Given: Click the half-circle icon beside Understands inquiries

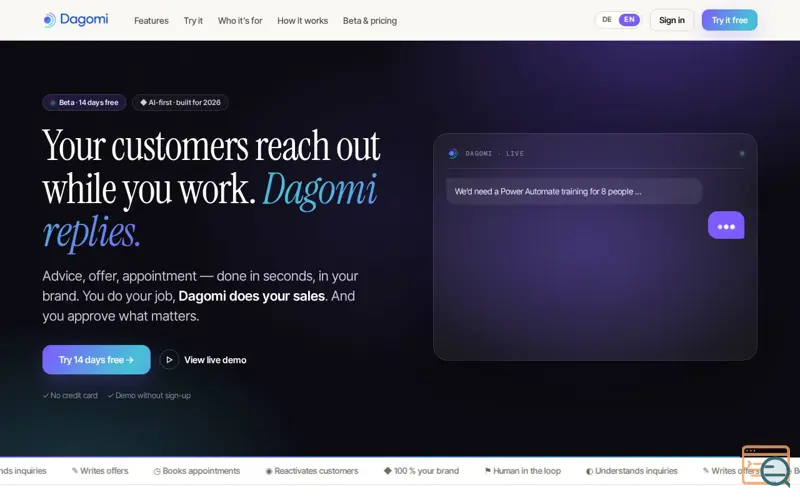Looking at the screenshot, I should [589, 471].
